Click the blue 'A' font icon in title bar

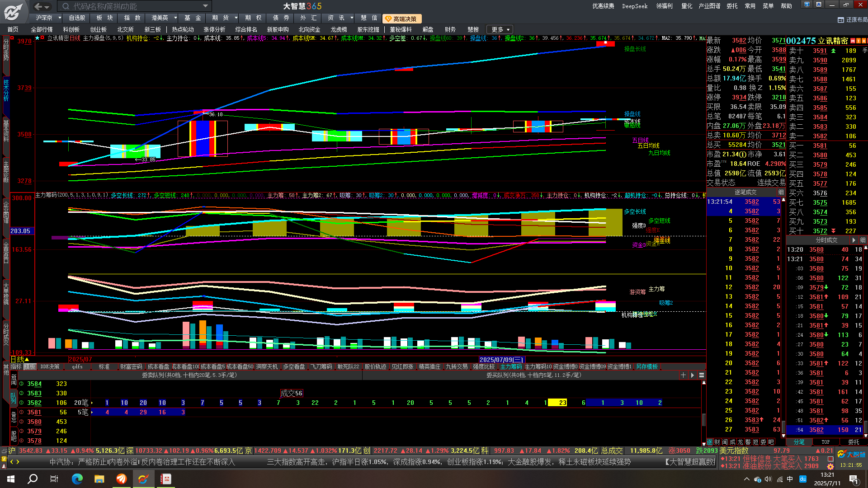tap(819, 5)
